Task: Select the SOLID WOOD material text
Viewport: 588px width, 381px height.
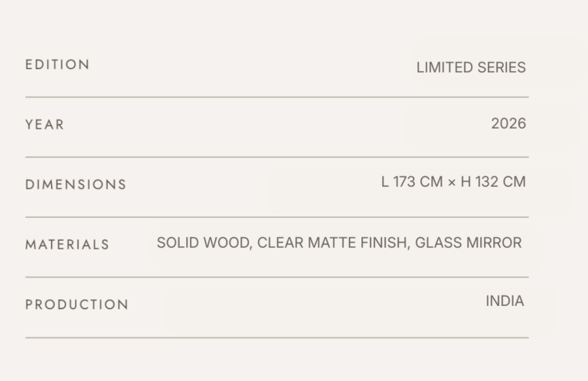Action: 203,243
